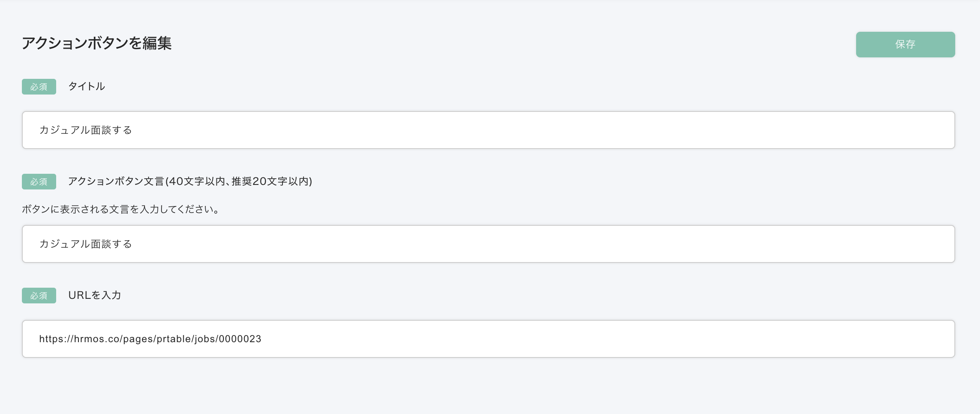Select the URLを入力 label

95,295
